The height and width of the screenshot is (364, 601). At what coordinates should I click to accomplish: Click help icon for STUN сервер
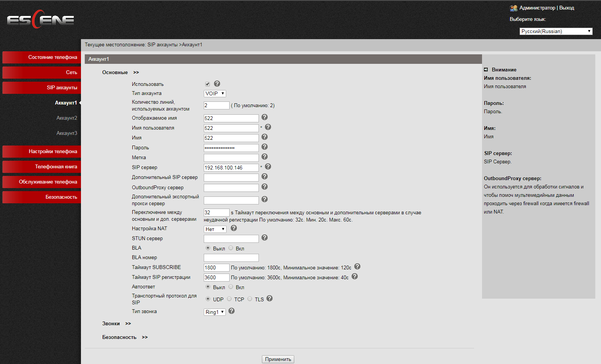coord(265,237)
